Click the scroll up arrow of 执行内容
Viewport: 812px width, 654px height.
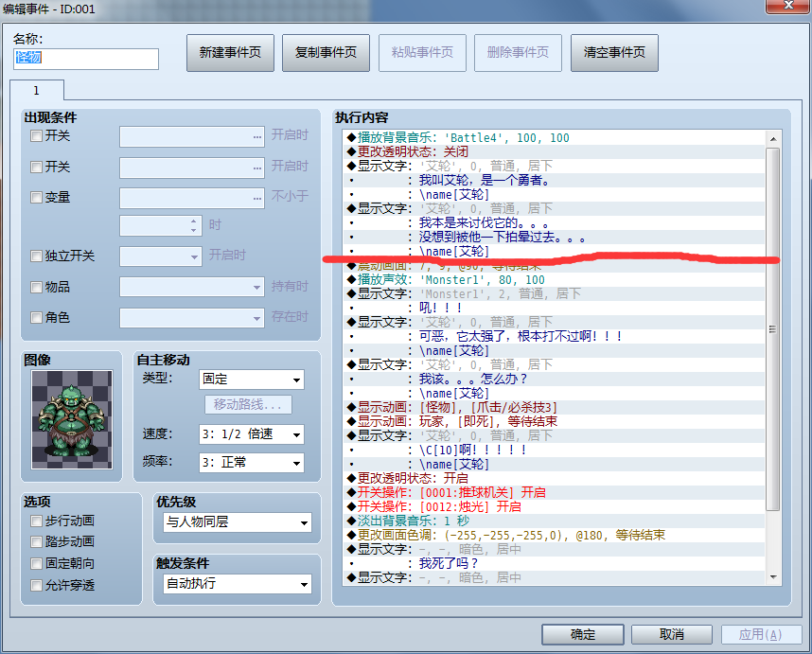772,139
